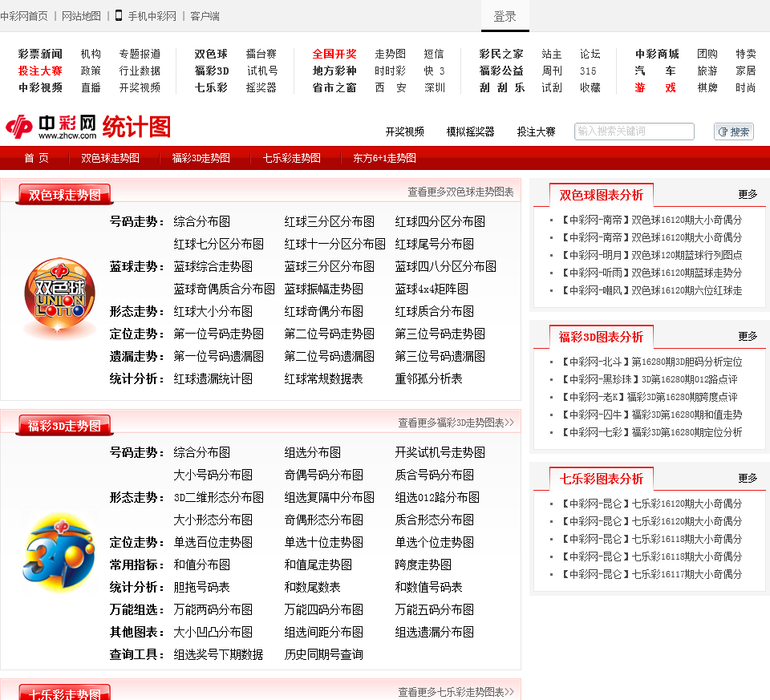Image resolution: width=770 pixels, height=700 pixels.
Task: Click 查看更多福彩3D走势图表 link
Action: point(456,423)
